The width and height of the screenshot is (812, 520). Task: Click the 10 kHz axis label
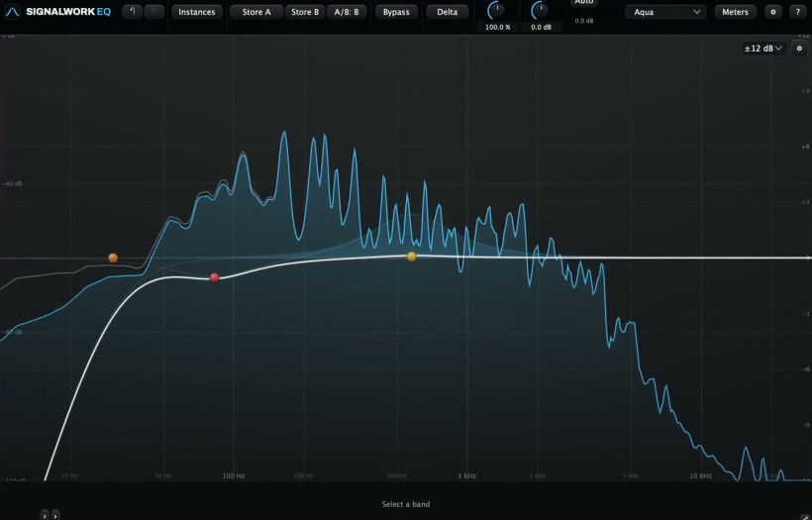(700, 475)
